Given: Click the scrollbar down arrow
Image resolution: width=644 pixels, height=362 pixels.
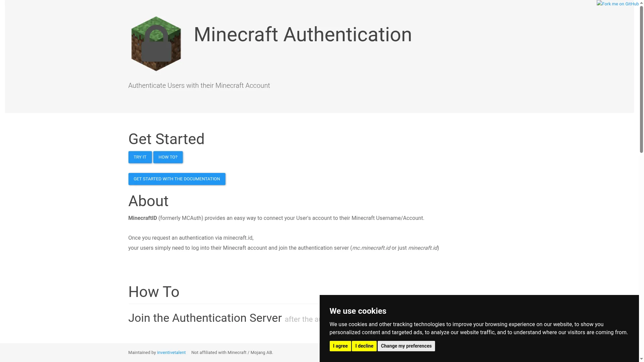Looking at the screenshot, I should point(641,359).
